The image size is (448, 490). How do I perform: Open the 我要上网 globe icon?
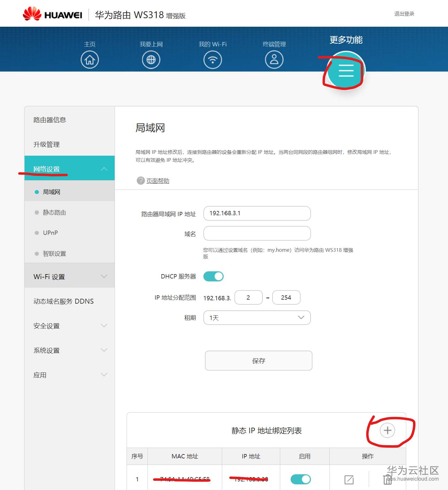(x=151, y=60)
